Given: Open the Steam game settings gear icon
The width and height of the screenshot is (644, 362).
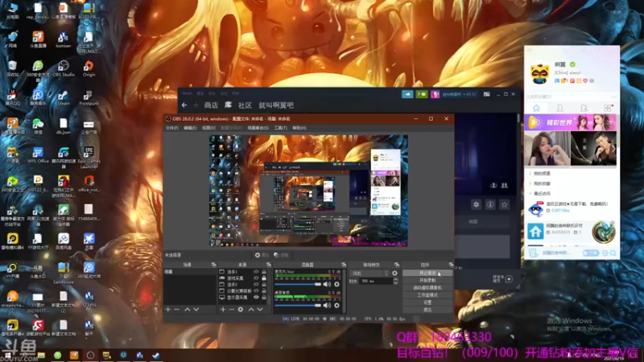Looking at the screenshot, I should [476, 204].
